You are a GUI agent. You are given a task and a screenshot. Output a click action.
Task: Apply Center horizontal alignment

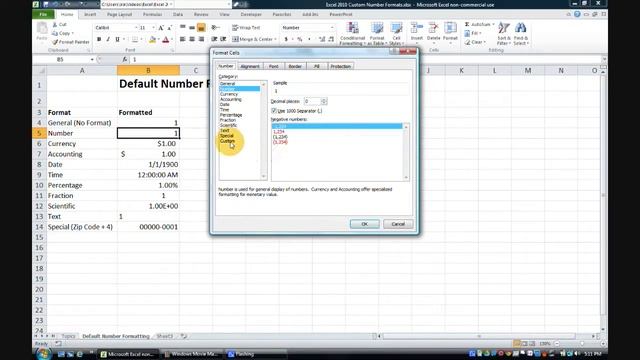click(192, 39)
